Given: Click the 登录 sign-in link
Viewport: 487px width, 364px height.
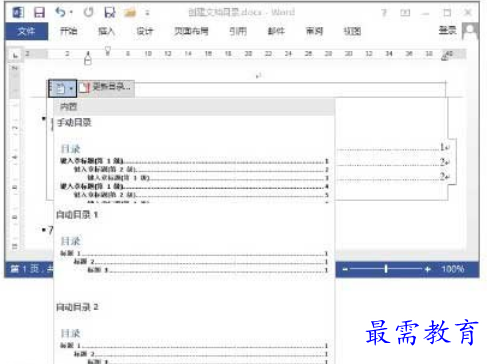Looking at the screenshot, I should point(448,30).
